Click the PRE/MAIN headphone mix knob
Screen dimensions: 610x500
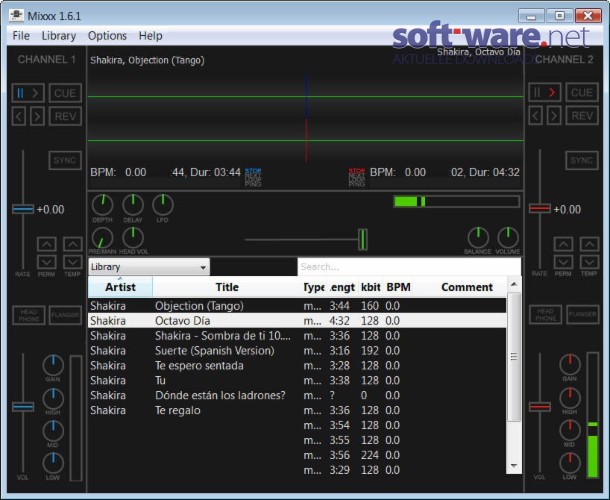coord(102,238)
